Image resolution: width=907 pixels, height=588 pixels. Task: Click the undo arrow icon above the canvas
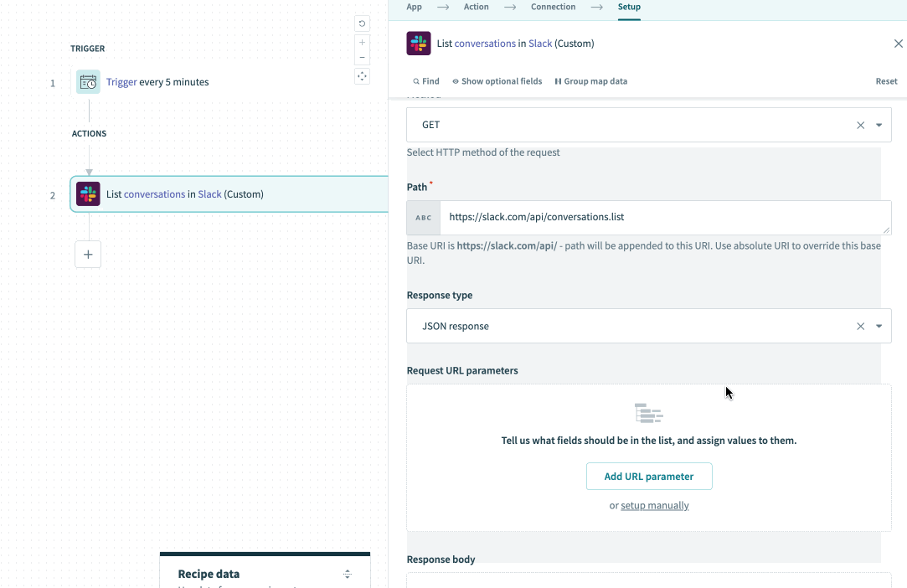(x=362, y=23)
